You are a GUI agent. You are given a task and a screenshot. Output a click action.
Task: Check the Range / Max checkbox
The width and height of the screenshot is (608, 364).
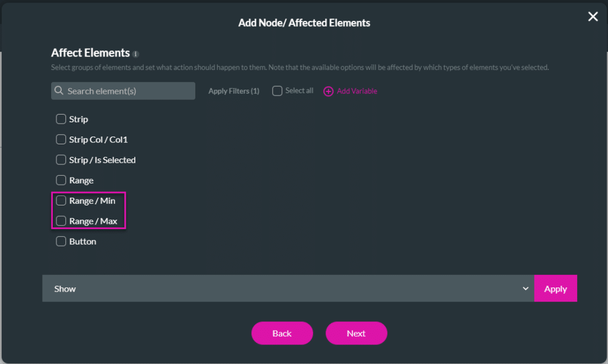click(x=61, y=221)
